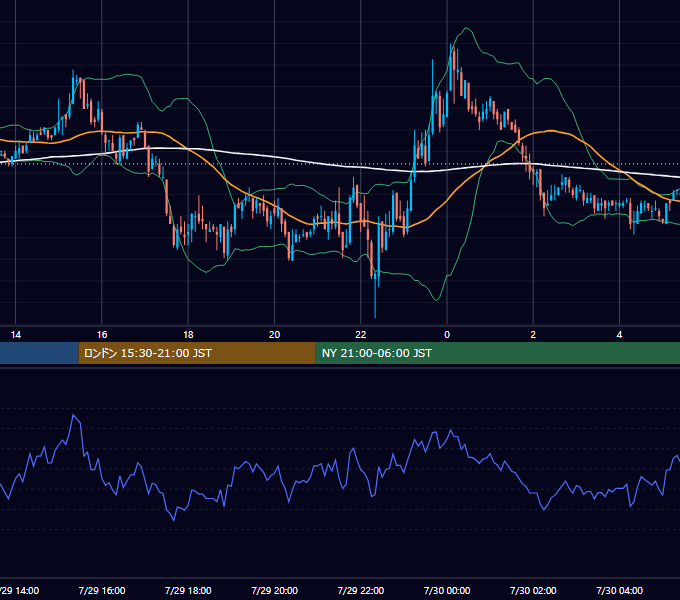The width and height of the screenshot is (680, 600).
Task: Click the 7/29 16:00 oscillator time label
Action: 102,590
